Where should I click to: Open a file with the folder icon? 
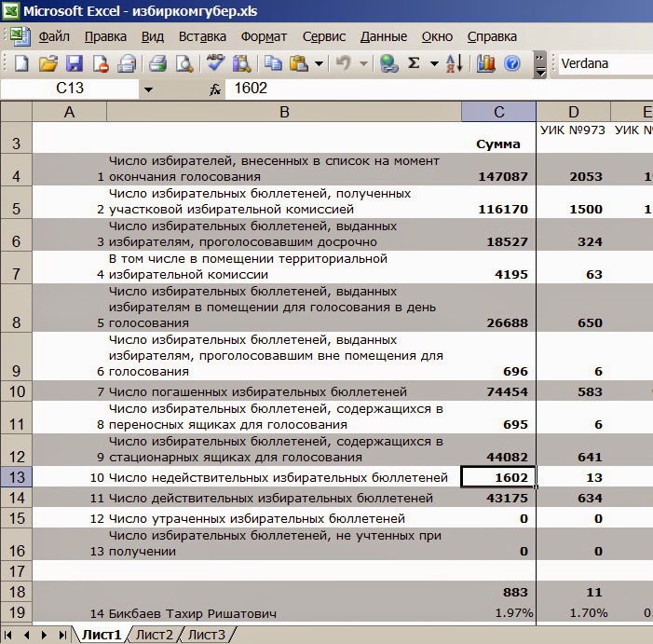48,63
